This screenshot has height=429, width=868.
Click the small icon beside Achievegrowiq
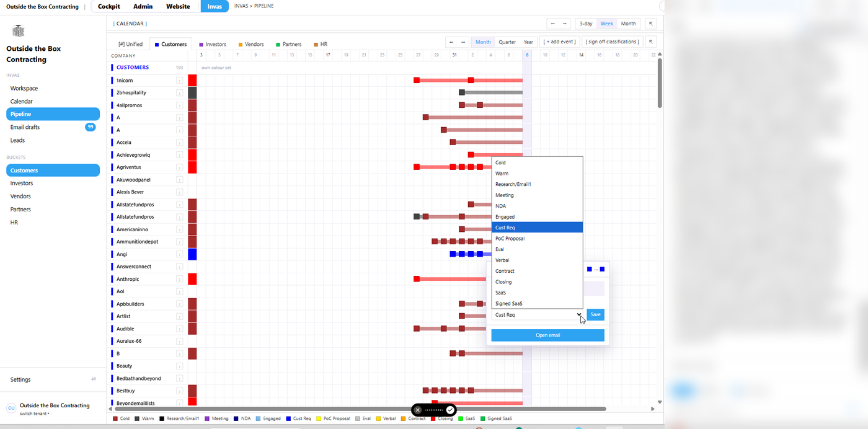179,155
